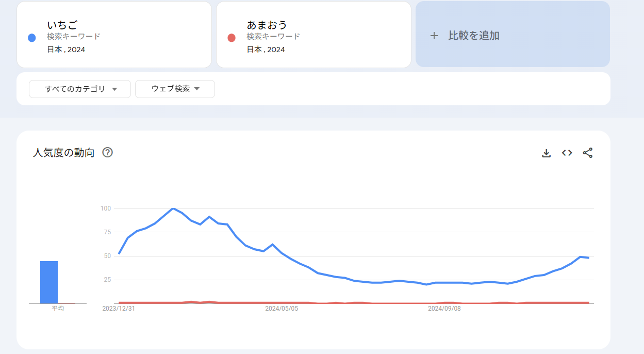Select the あまおう search term card

pyautogui.click(x=313, y=34)
